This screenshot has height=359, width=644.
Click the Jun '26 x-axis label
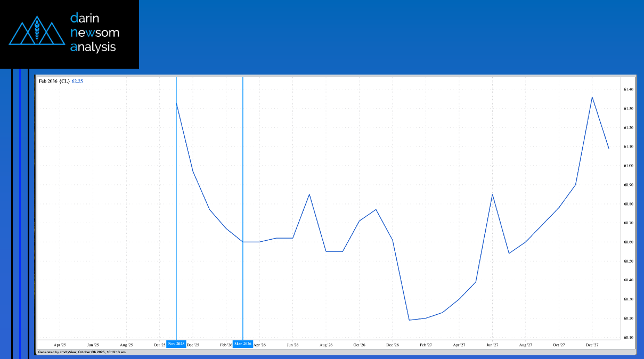pos(292,345)
